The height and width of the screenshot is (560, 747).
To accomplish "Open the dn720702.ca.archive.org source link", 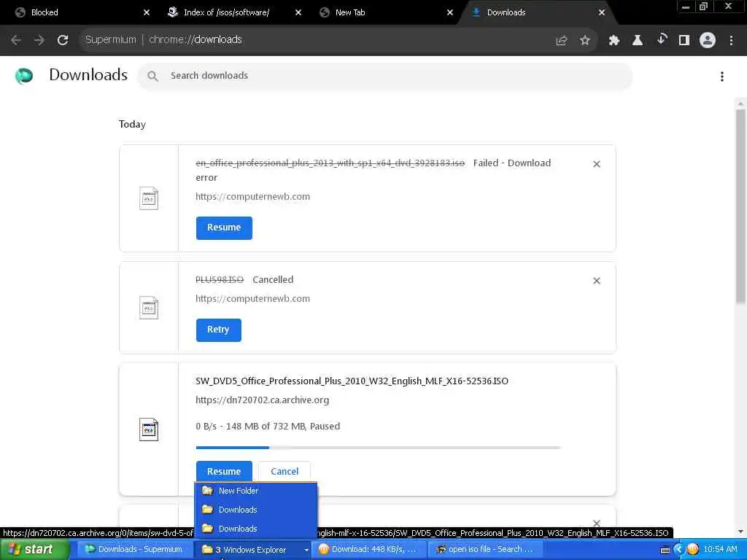I will coord(262,400).
